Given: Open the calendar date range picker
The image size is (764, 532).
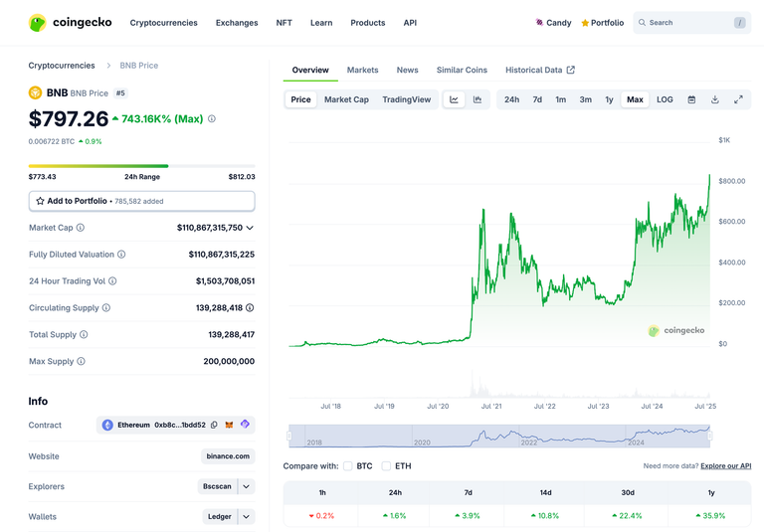Looking at the screenshot, I should coord(691,99).
